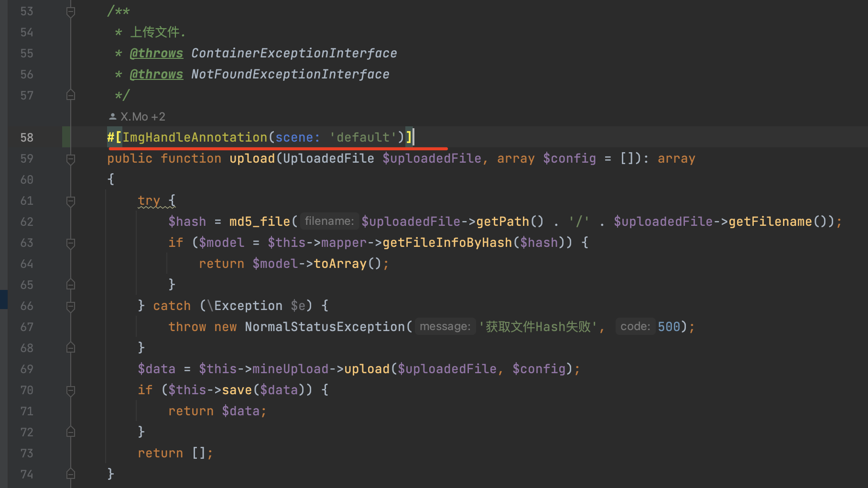This screenshot has width=868, height=488.
Task: Click line number 62 in the gutter
Action: 27,222
